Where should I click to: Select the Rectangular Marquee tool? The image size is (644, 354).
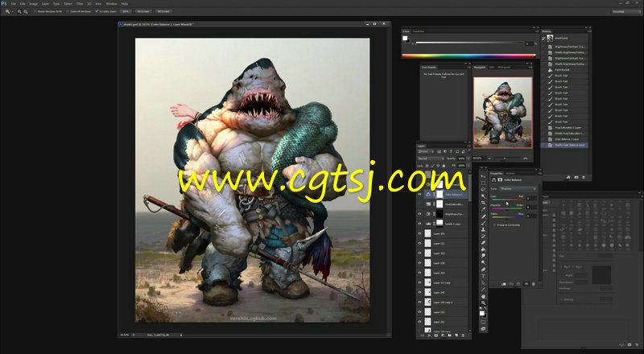484,183
